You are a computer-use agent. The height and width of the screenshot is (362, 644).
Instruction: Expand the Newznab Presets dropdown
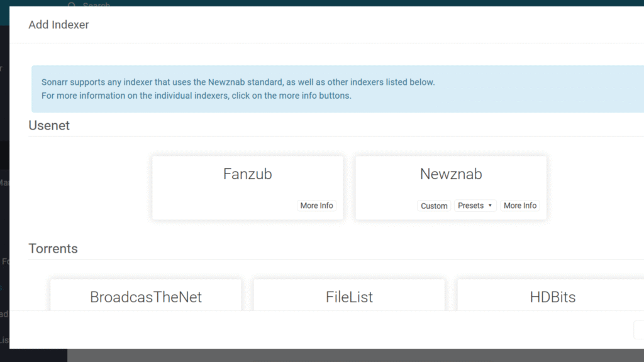(x=475, y=206)
